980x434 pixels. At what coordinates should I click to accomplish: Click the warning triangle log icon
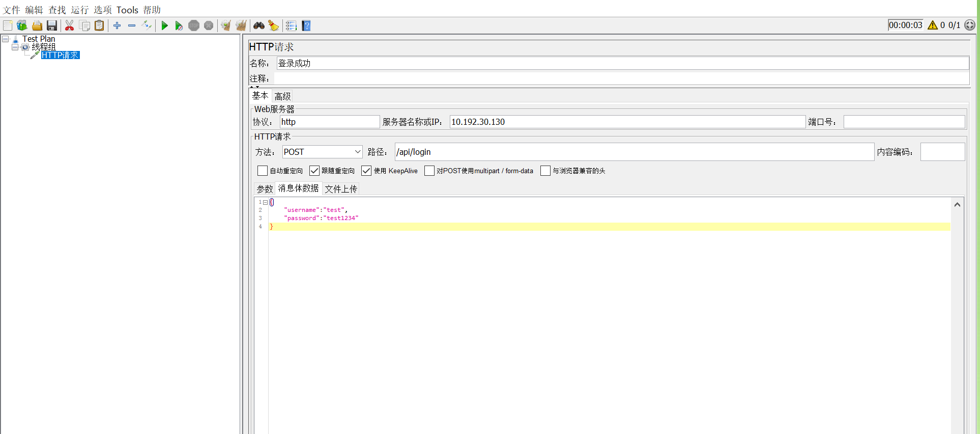click(x=933, y=25)
